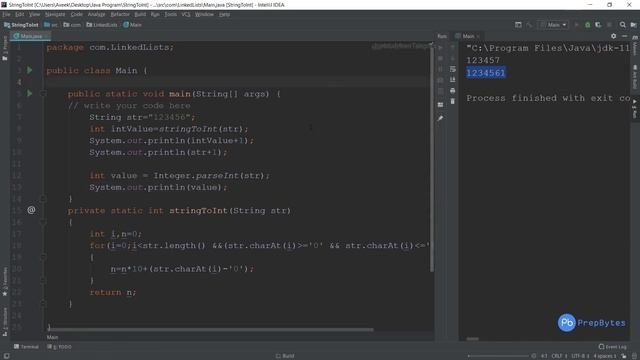
Task: Open the Navigate menu
Action: (55, 14)
